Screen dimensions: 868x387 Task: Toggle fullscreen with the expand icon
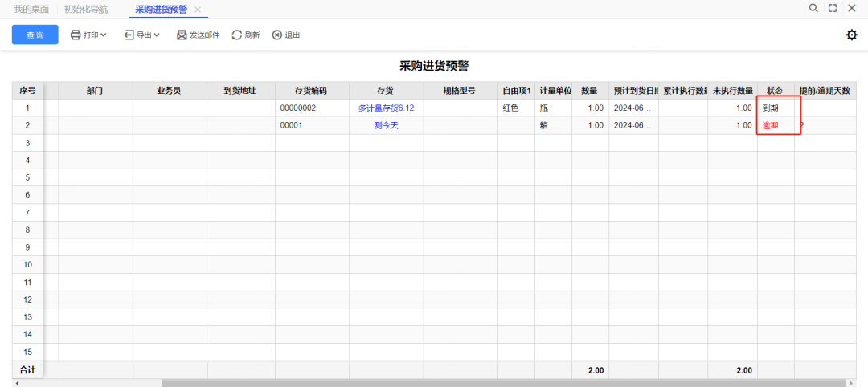pos(833,8)
